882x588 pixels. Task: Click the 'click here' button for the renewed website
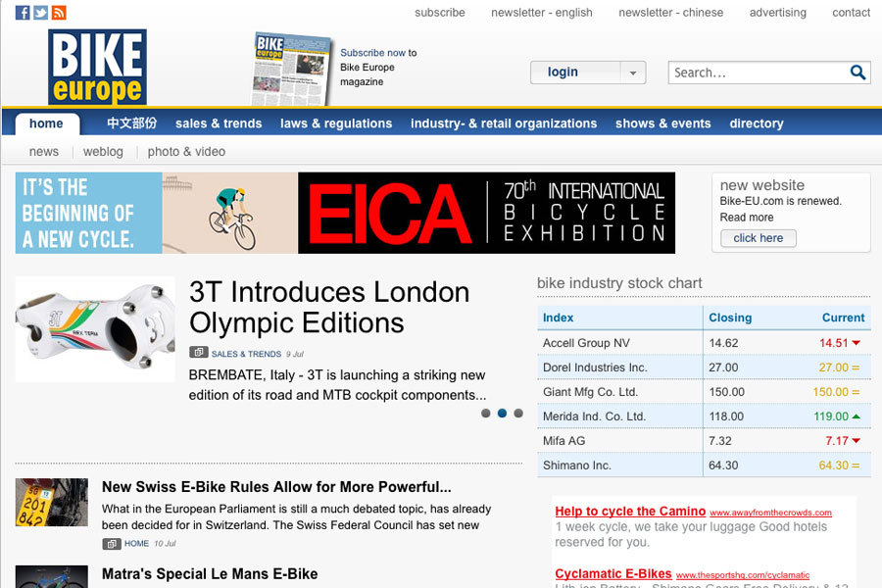(x=757, y=238)
